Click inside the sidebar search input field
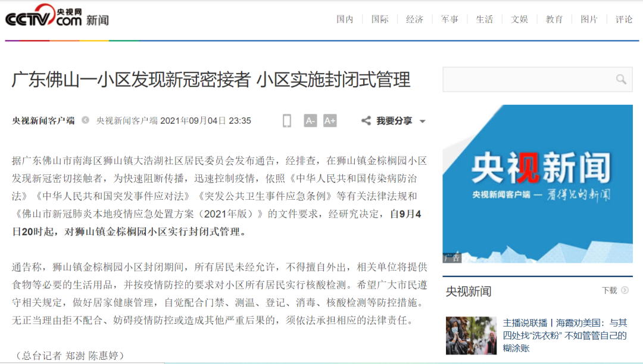643x364 pixels. click(x=524, y=79)
